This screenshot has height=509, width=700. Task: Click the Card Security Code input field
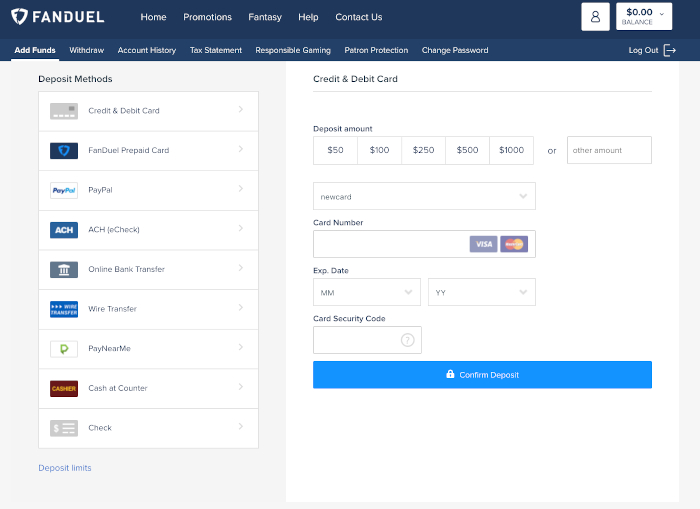pos(367,340)
